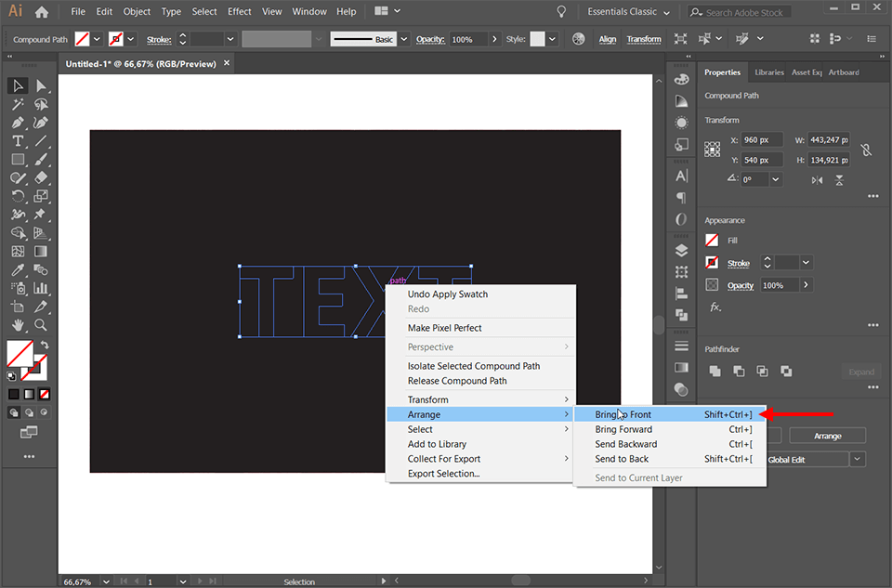892x588 pixels.
Task: Click the Global Edit button
Action: click(x=806, y=459)
